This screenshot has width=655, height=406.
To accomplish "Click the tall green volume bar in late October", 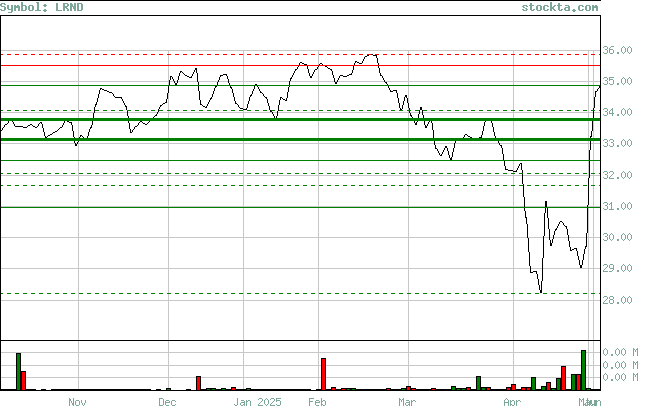I will coord(18,371).
